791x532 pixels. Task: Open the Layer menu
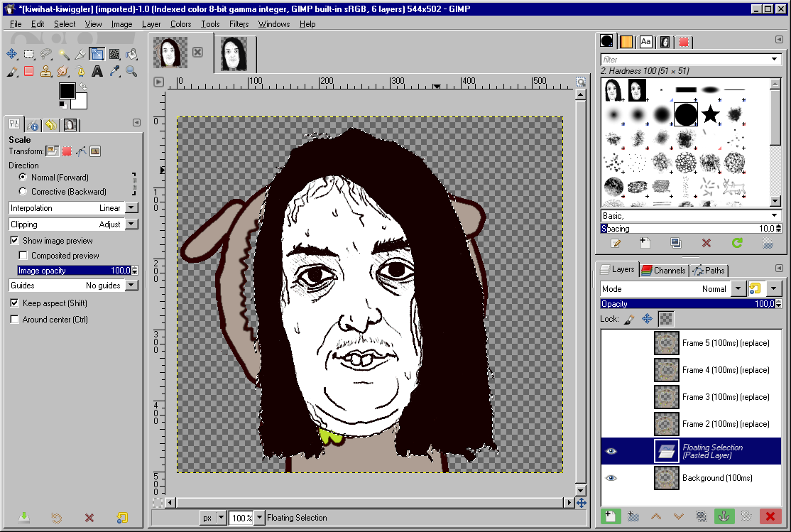pos(151,23)
